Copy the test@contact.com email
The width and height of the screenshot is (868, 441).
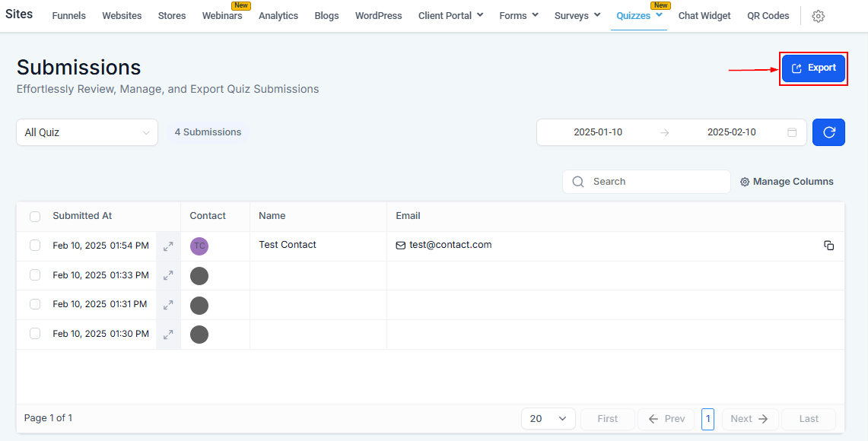(x=828, y=246)
